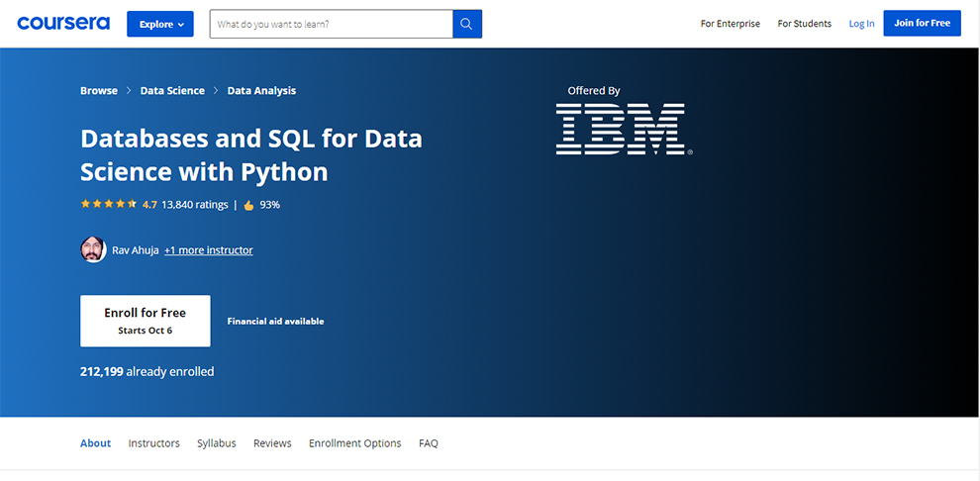Click the IBM logo
The width and height of the screenshot is (980, 481).
[624, 130]
